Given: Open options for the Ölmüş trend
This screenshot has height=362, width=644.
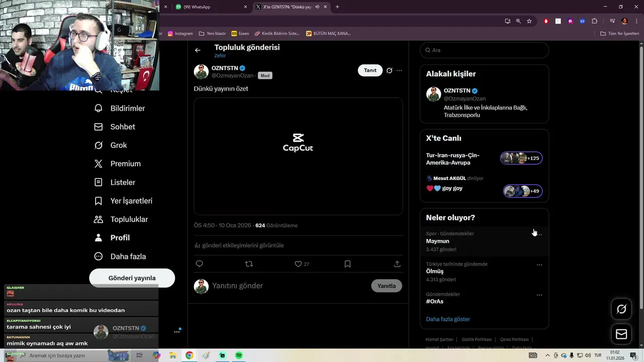Looking at the screenshot, I should 539,265.
